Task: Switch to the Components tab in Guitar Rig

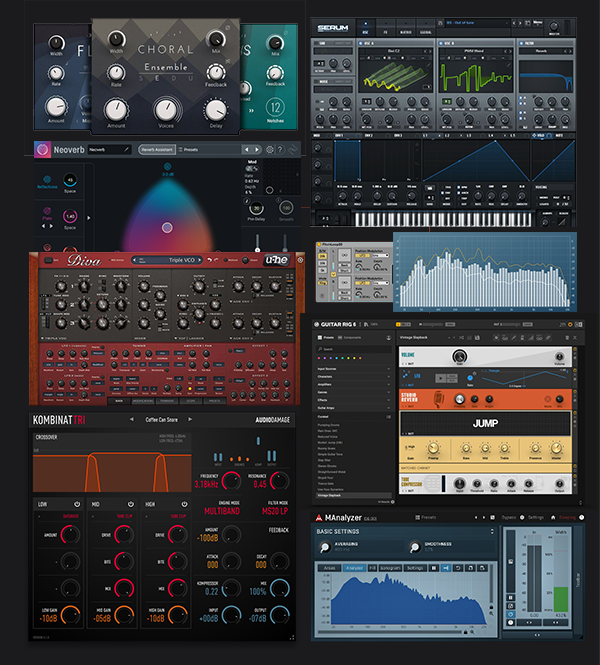Action: pyautogui.click(x=349, y=338)
